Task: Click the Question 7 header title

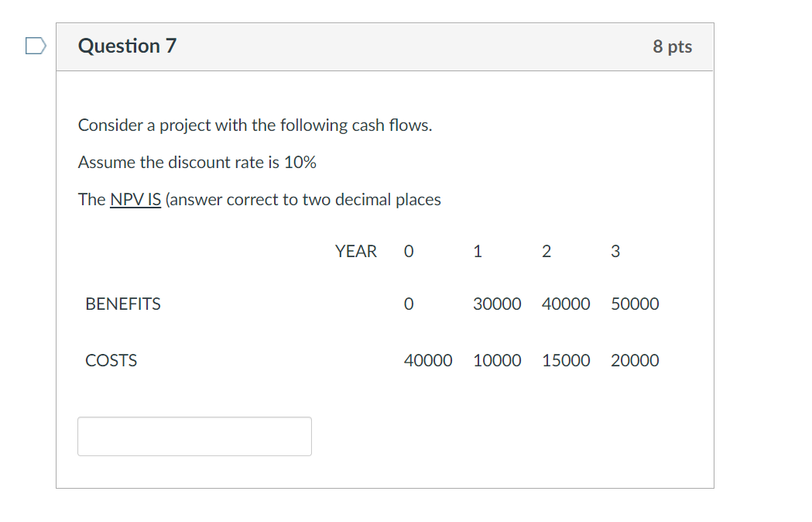Action: click(127, 46)
